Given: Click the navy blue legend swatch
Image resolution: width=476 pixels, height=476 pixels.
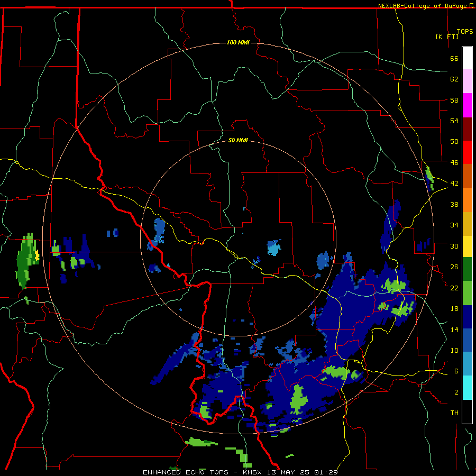Looking at the screenshot, I should point(467,317).
